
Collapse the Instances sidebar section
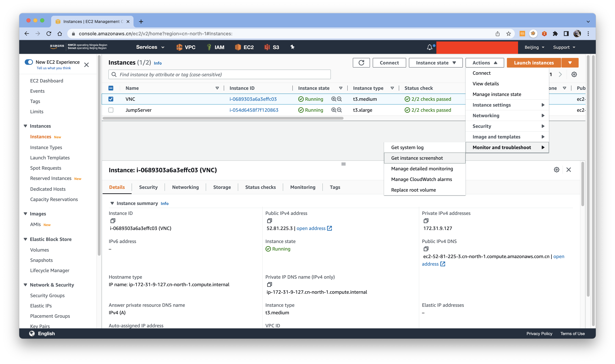coord(25,126)
